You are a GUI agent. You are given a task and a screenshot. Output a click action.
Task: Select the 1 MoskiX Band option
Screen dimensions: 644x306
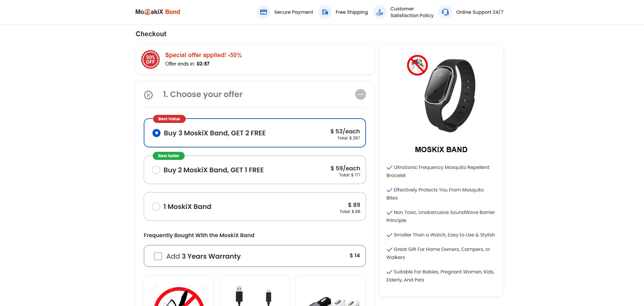[x=156, y=207]
